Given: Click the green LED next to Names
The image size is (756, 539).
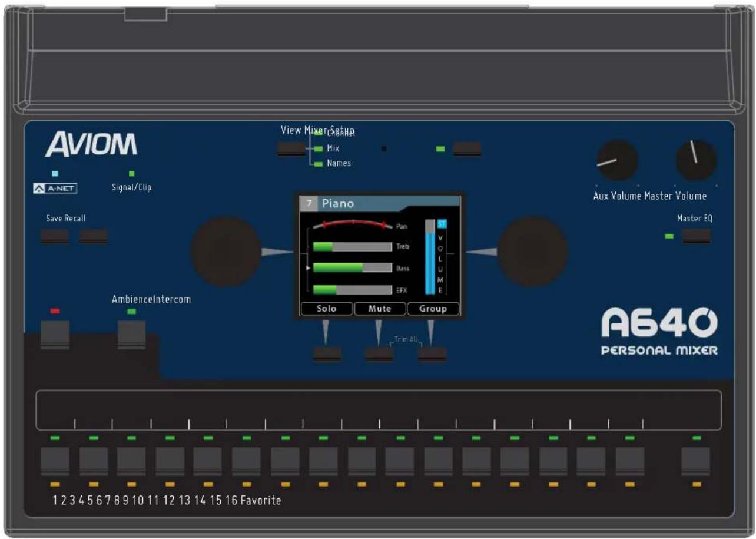Looking at the screenshot, I should click(x=319, y=164).
